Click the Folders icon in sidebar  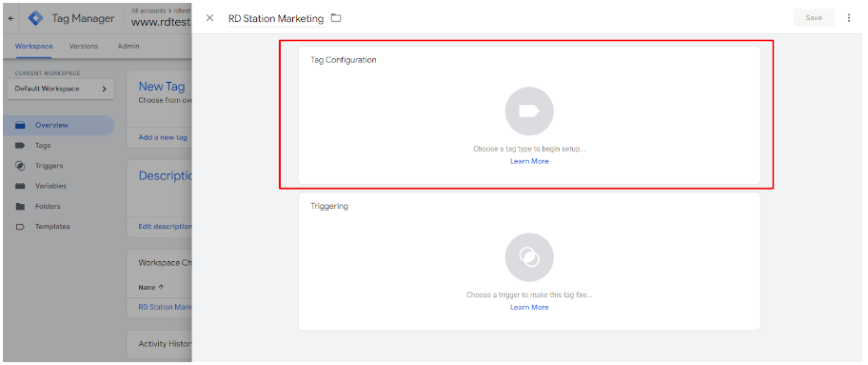(x=21, y=207)
